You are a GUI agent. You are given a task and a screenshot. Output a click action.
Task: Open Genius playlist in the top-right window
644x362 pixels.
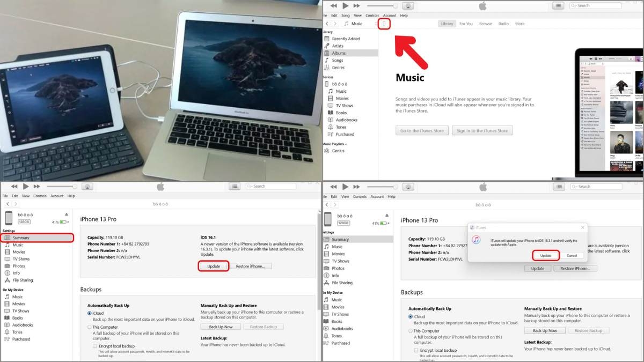(x=338, y=151)
